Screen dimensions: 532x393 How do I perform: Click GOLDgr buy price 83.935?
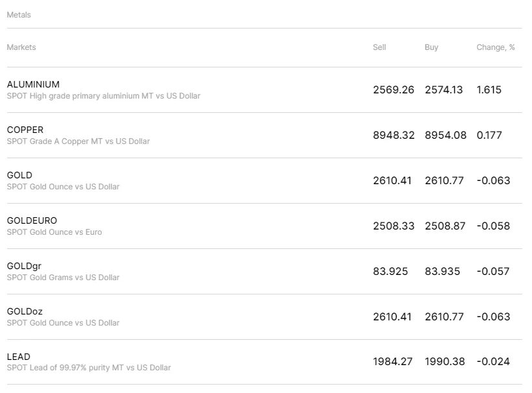click(443, 271)
